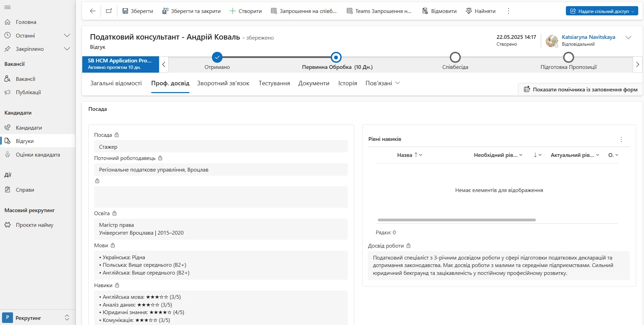Click Відмовити reject button
The height and width of the screenshot is (325, 644).
click(x=439, y=11)
